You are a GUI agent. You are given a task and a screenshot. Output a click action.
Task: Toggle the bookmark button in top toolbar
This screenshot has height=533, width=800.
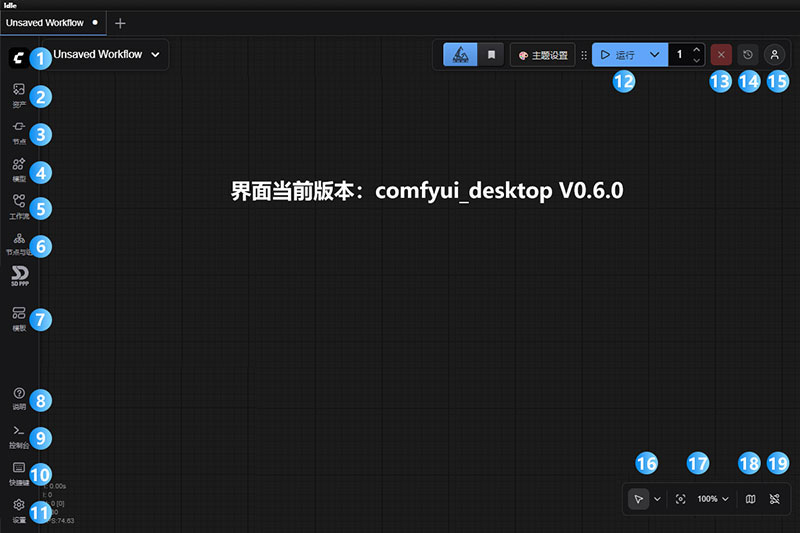pos(491,55)
